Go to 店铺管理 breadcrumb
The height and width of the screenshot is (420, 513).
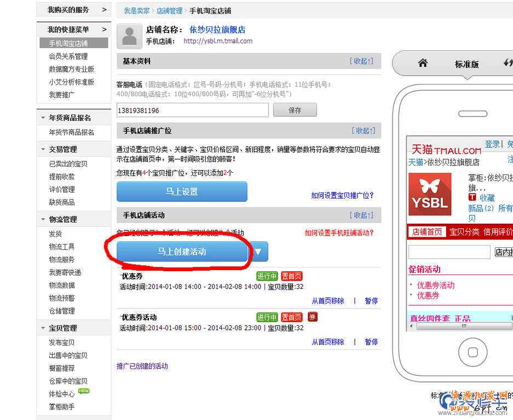(170, 11)
